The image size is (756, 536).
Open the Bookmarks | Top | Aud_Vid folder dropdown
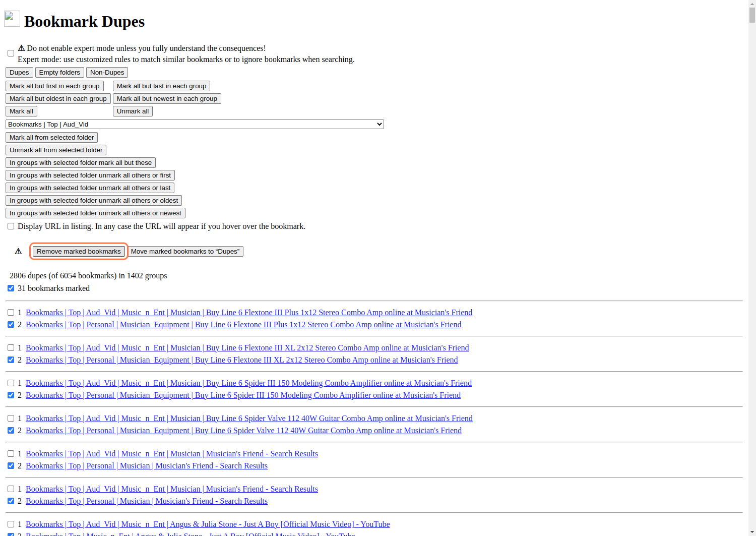195,124
